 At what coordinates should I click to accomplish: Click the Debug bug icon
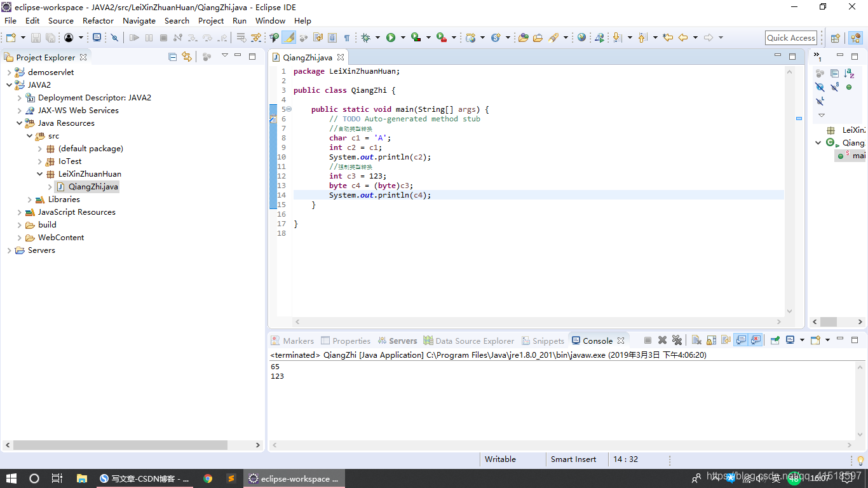(365, 37)
